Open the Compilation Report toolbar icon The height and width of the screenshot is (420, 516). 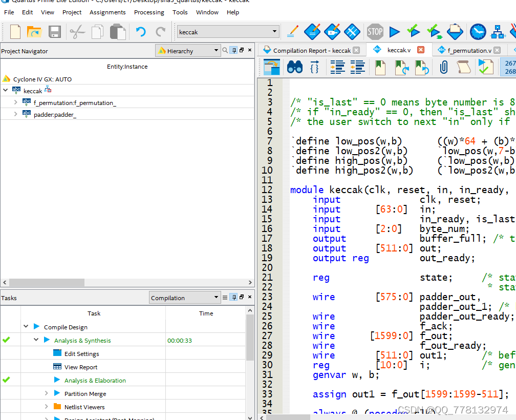(x=455, y=32)
